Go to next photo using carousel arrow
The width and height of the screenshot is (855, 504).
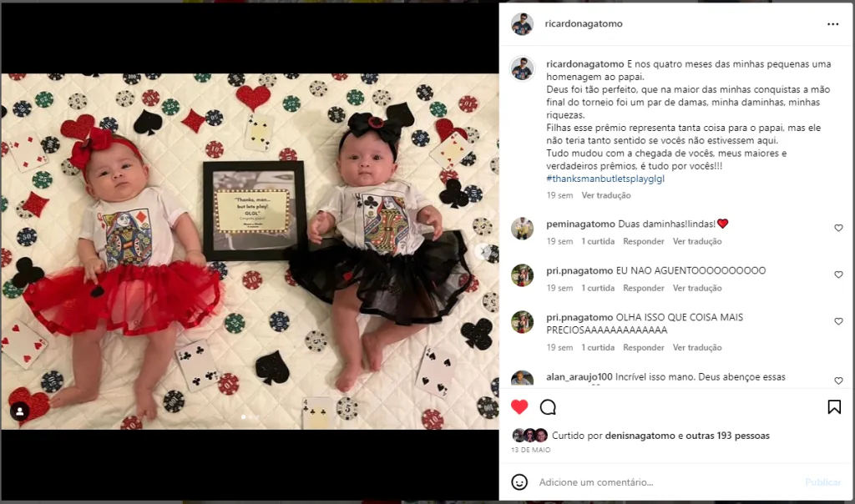[483, 251]
